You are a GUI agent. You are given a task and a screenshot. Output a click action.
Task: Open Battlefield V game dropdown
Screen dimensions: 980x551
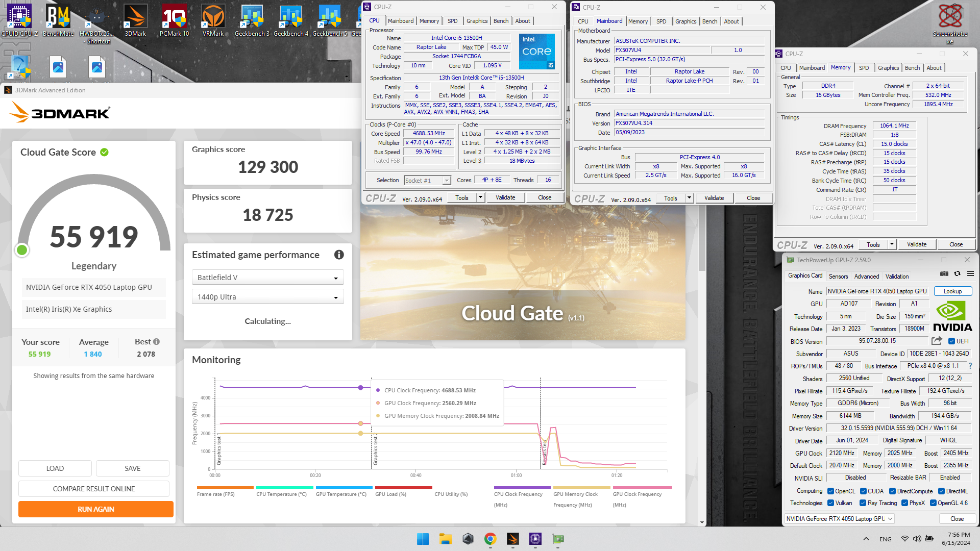point(267,278)
